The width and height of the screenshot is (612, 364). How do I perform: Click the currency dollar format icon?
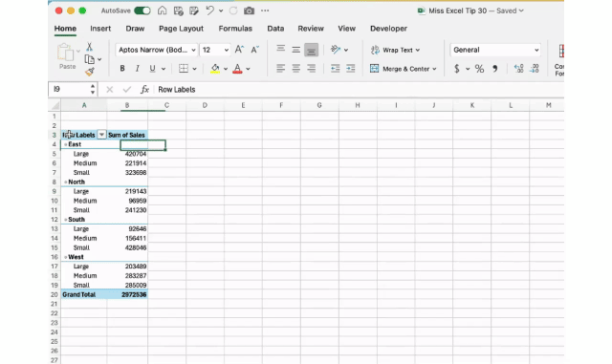tap(457, 69)
